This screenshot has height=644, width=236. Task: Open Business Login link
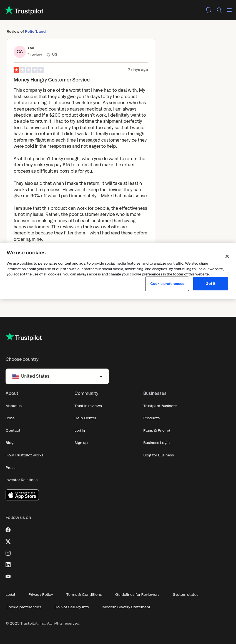coord(157,443)
